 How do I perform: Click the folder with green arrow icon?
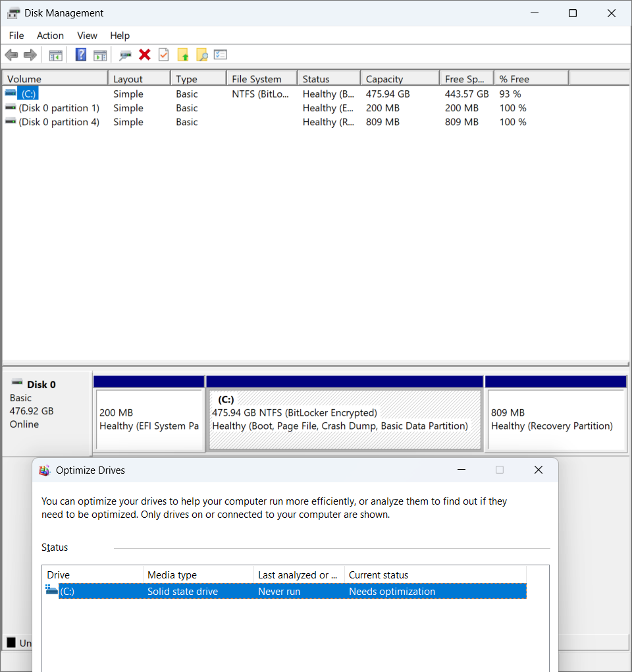tap(183, 55)
